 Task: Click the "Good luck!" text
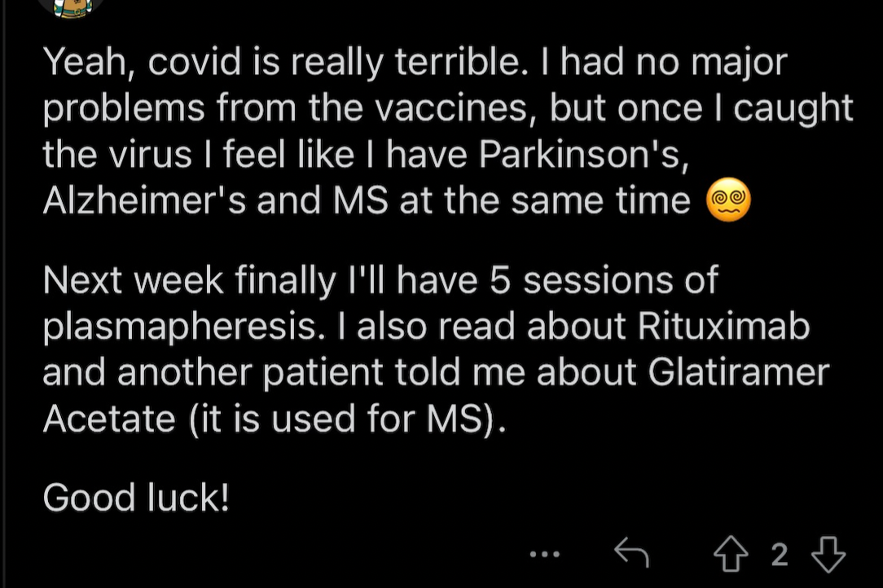click(x=136, y=498)
